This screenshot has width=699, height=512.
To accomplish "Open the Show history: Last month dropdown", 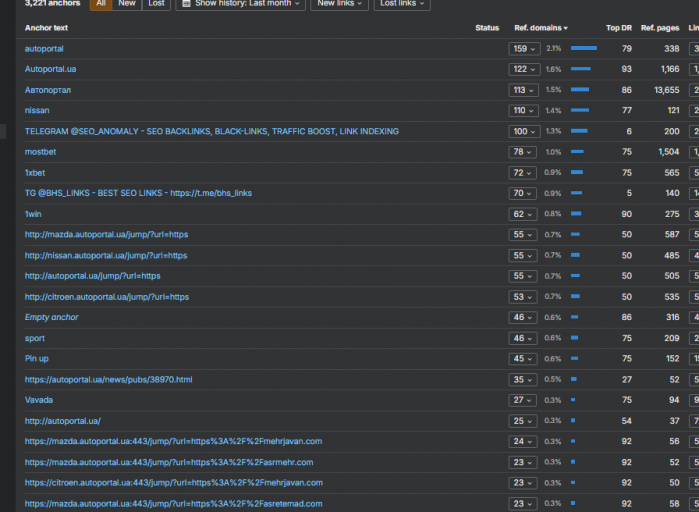I will [x=241, y=4].
